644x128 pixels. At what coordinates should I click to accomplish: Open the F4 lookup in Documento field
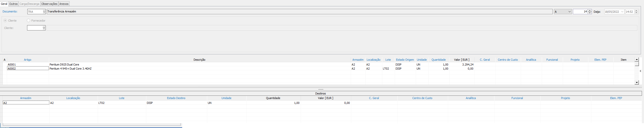(x=44, y=12)
